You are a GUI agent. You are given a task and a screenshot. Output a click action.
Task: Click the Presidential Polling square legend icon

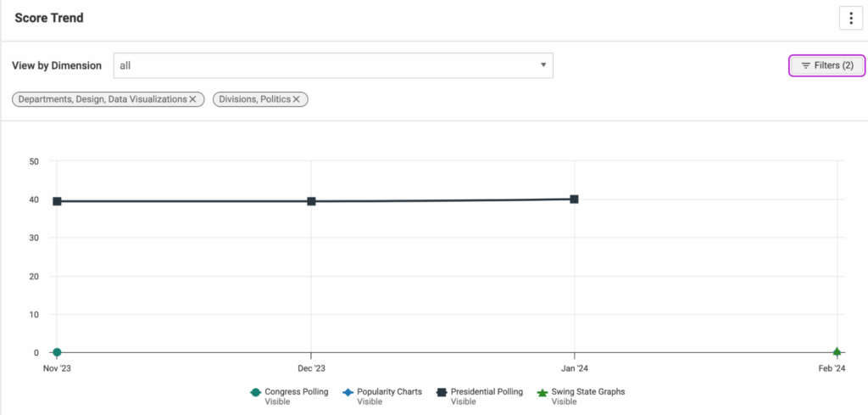tap(441, 392)
